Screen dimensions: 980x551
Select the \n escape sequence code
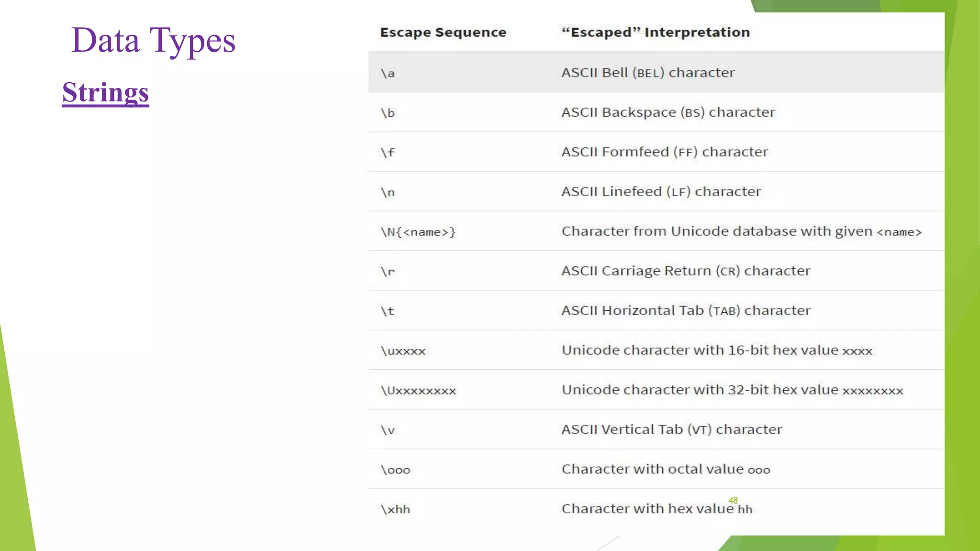pyautogui.click(x=388, y=192)
